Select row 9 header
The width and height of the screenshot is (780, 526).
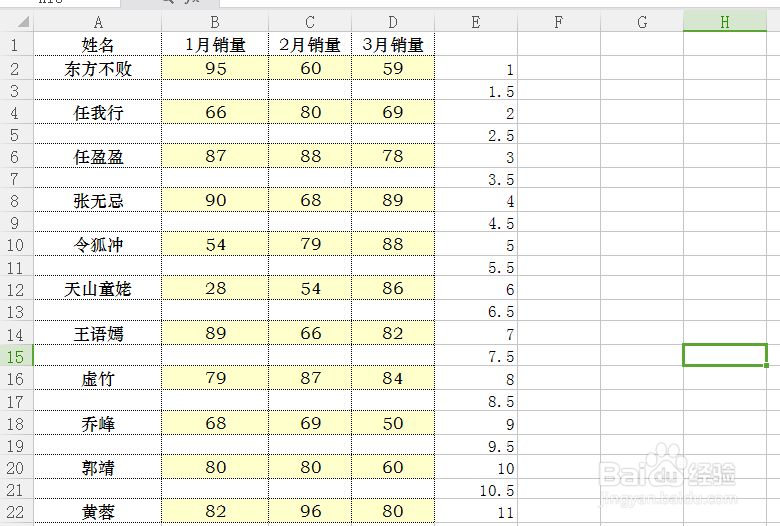coord(16,222)
